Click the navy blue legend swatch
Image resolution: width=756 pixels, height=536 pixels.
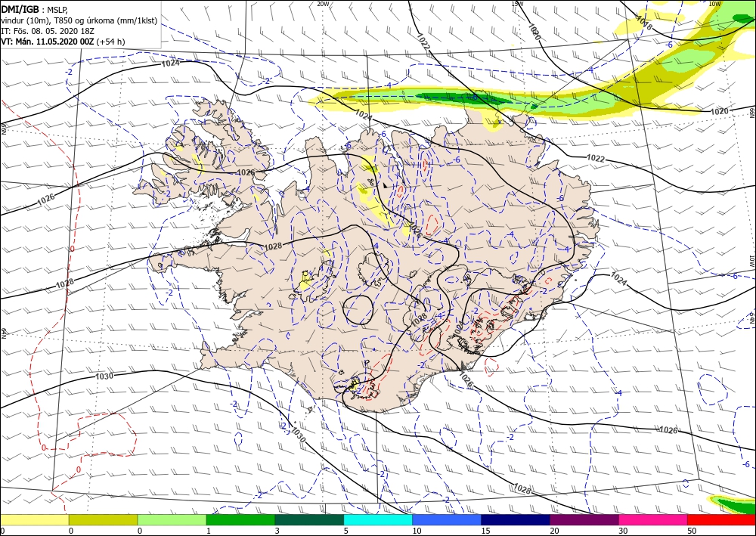pos(516,520)
